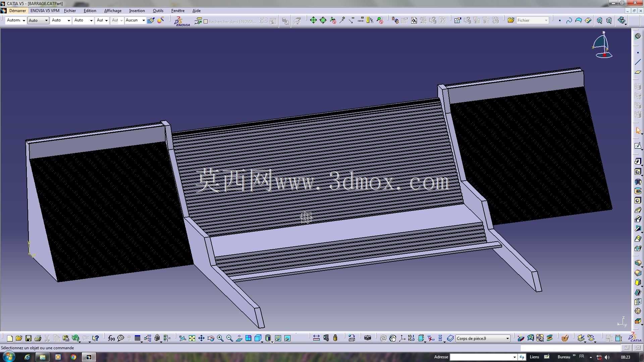Click the Windows Start orb
644x362 pixels.
point(9,357)
